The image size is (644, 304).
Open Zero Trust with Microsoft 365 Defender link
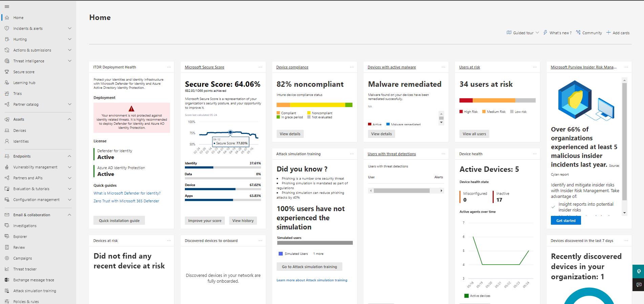click(x=126, y=201)
